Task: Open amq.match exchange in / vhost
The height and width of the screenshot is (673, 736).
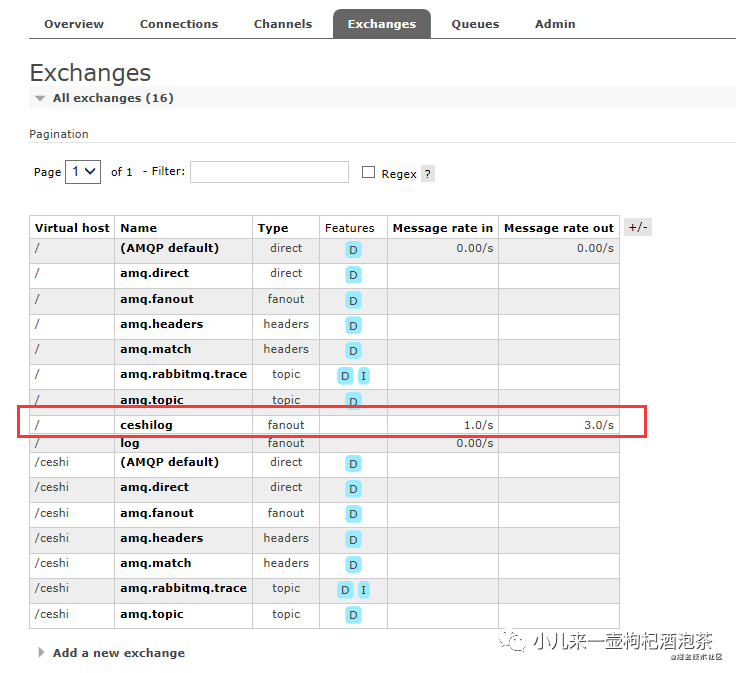Action: click(x=156, y=349)
